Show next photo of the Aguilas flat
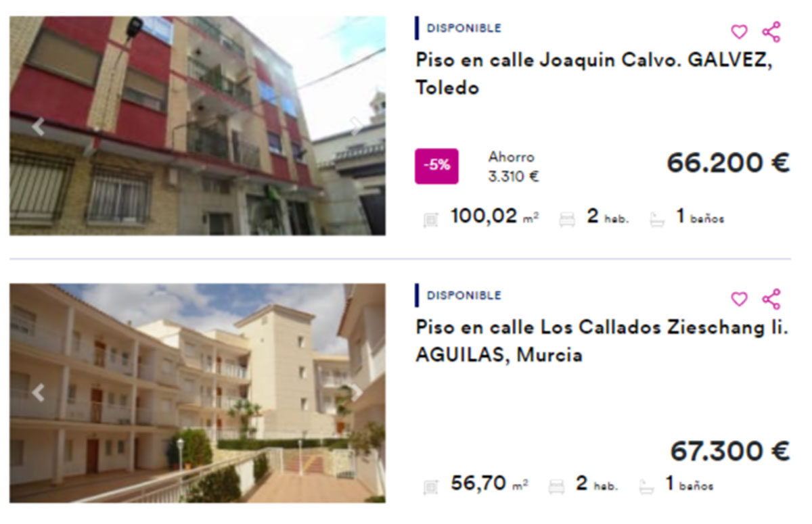 [x=356, y=393]
